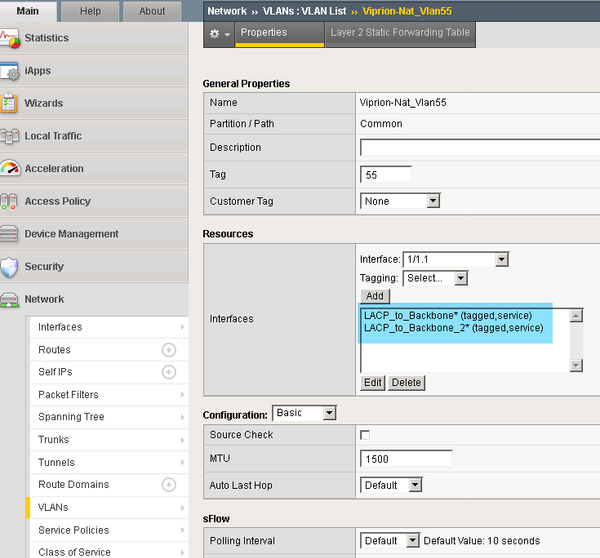Click the Statistics chart icon
This screenshot has width=600, height=558.
point(10,38)
